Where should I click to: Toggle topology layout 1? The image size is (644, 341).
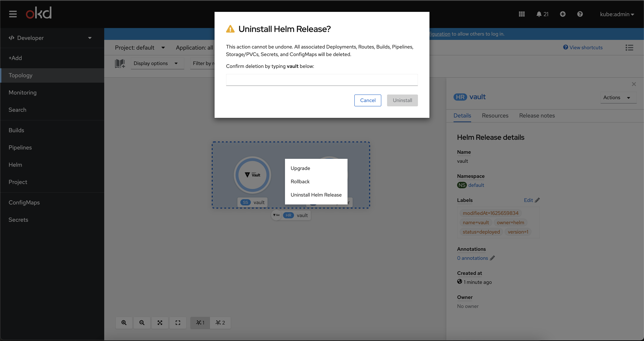(x=200, y=322)
